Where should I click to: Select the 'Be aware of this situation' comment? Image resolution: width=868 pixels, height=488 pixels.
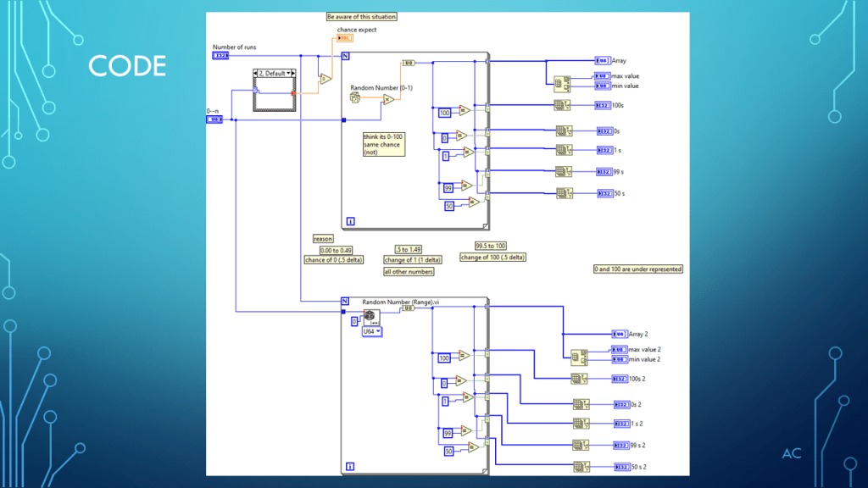tap(361, 17)
